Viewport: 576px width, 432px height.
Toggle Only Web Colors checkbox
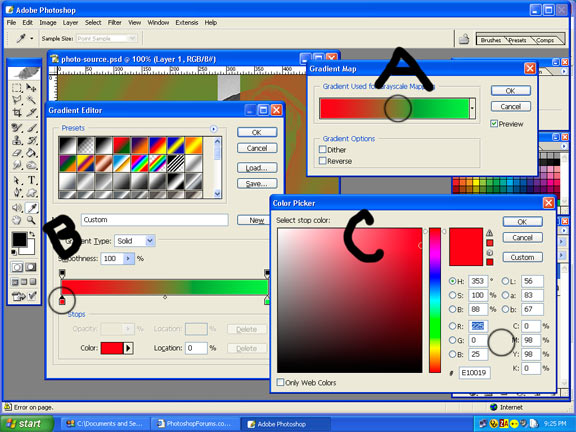tap(280, 382)
